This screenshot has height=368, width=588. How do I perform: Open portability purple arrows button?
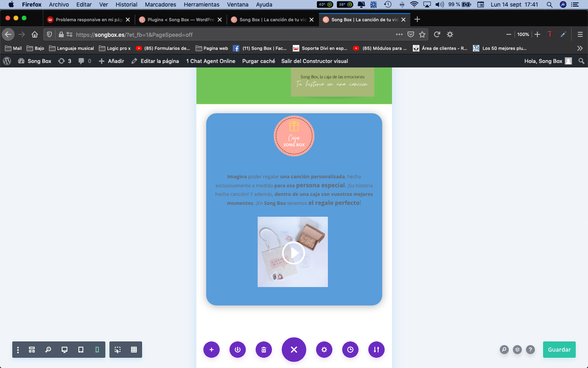[x=376, y=350]
